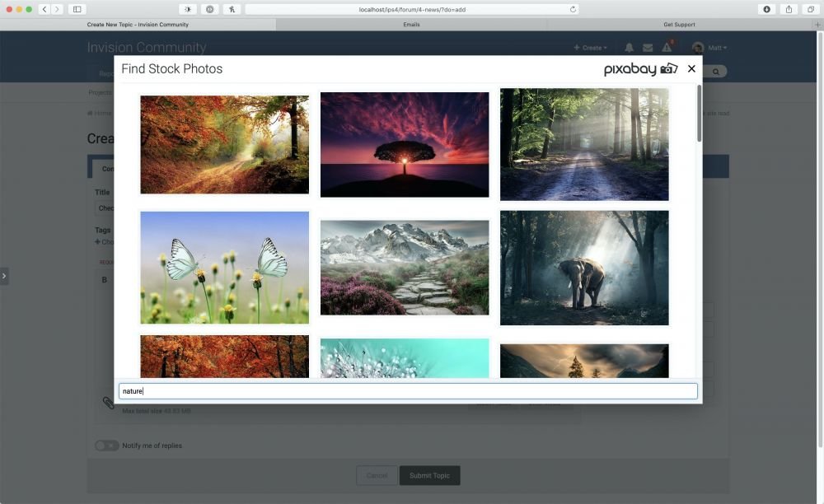
Task: Click the Safari share icon
Action: [x=789, y=9]
